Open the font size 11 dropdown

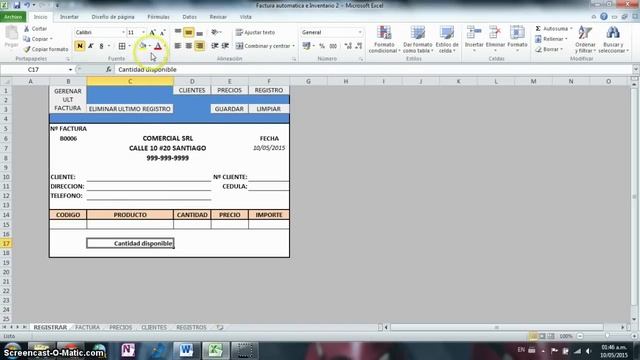(143, 32)
